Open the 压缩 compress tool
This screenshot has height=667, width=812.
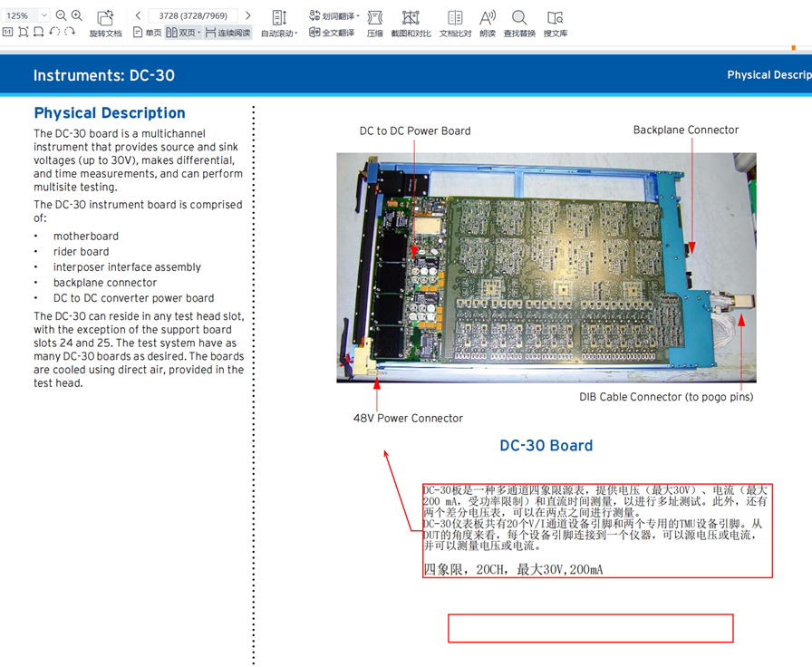click(x=374, y=18)
